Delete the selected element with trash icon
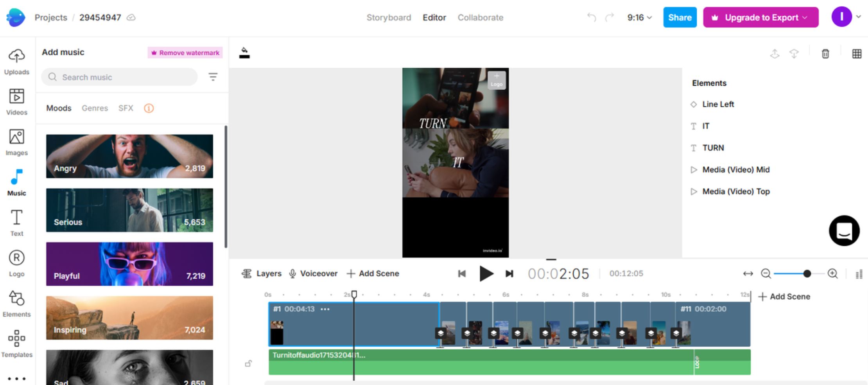This screenshot has height=385, width=868. (x=825, y=54)
